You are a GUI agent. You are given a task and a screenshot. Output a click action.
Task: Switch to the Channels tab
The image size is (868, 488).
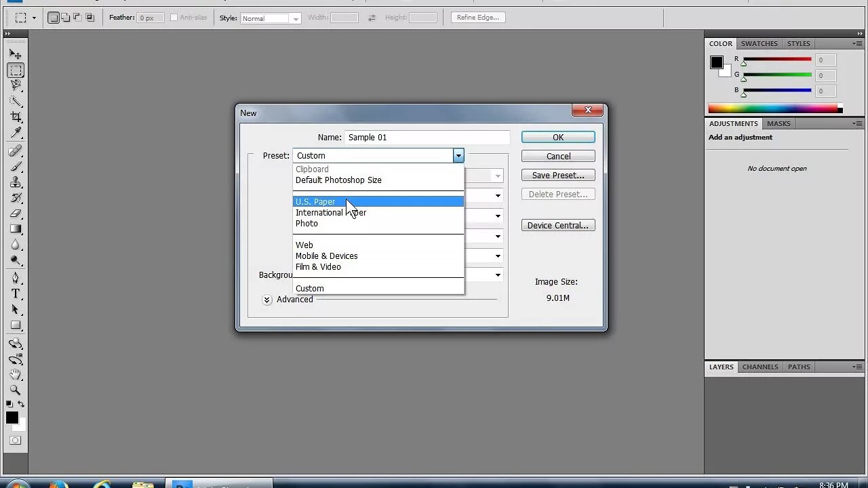[x=760, y=367]
